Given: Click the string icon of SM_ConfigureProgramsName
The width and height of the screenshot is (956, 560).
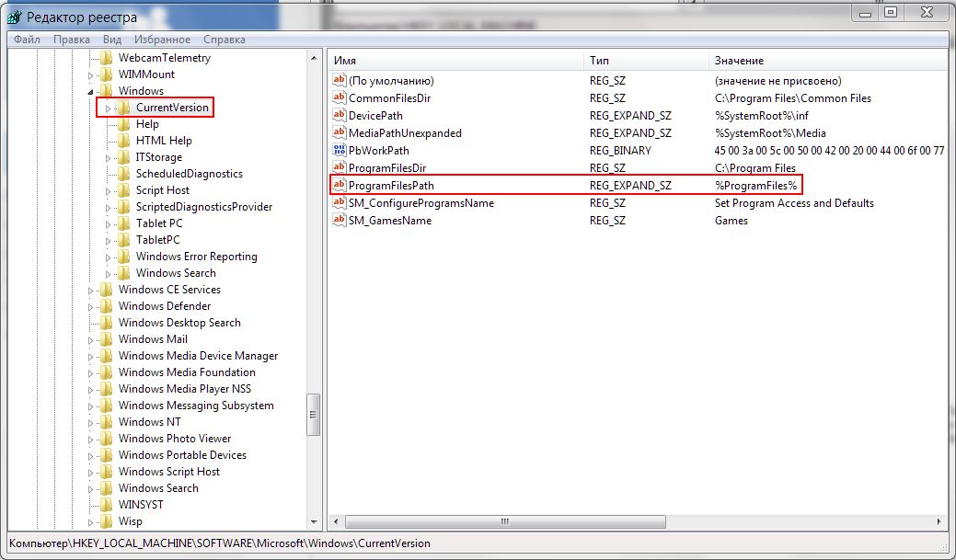Looking at the screenshot, I should [x=340, y=202].
